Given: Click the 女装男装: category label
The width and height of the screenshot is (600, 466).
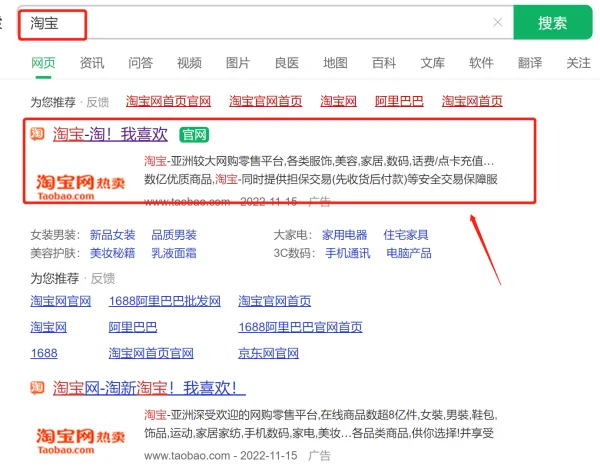Looking at the screenshot, I should tap(55, 235).
